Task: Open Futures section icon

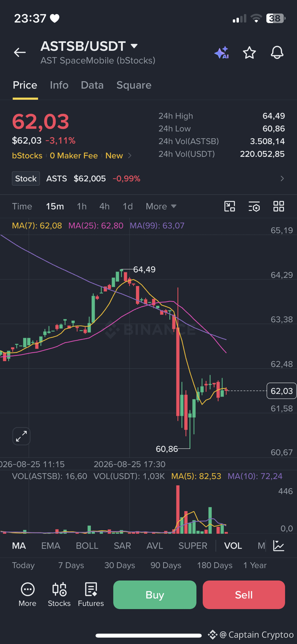Action: pos(91,594)
